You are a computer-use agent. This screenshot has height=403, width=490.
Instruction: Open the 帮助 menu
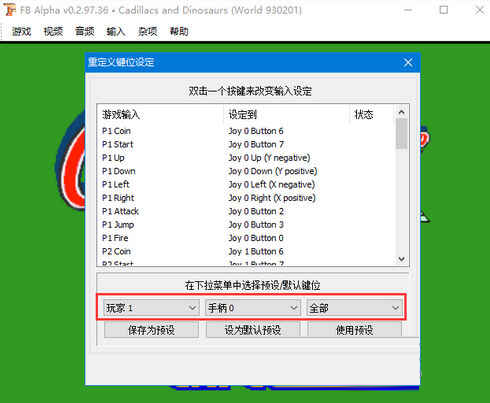click(179, 31)
